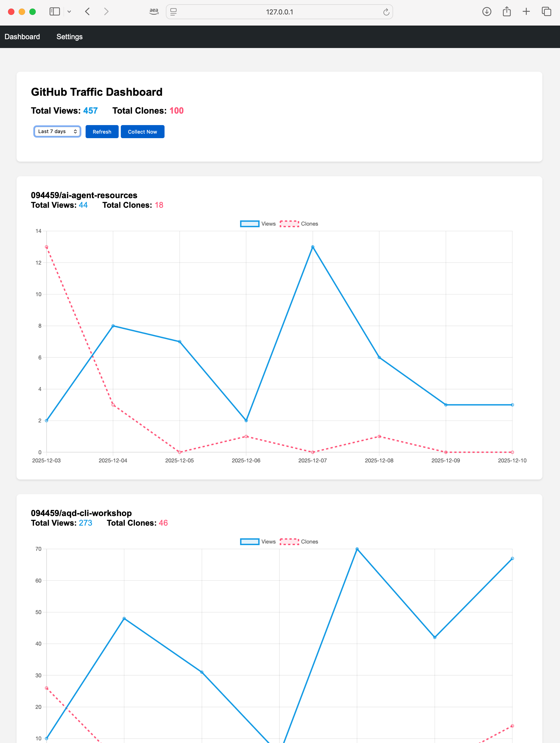Open the Safari sidebar
560x743 pixels.
pos(54,11)
